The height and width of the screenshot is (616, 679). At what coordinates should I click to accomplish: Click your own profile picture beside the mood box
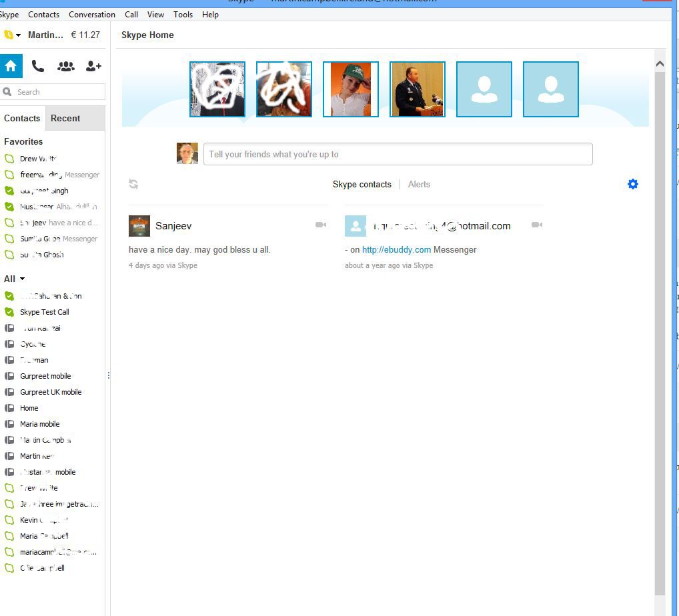pyautogui.click(x=187, y=154)
